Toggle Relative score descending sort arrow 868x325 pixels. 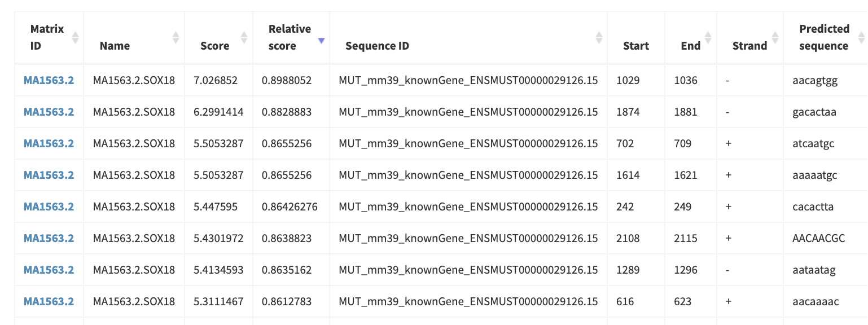coord(321,41)
